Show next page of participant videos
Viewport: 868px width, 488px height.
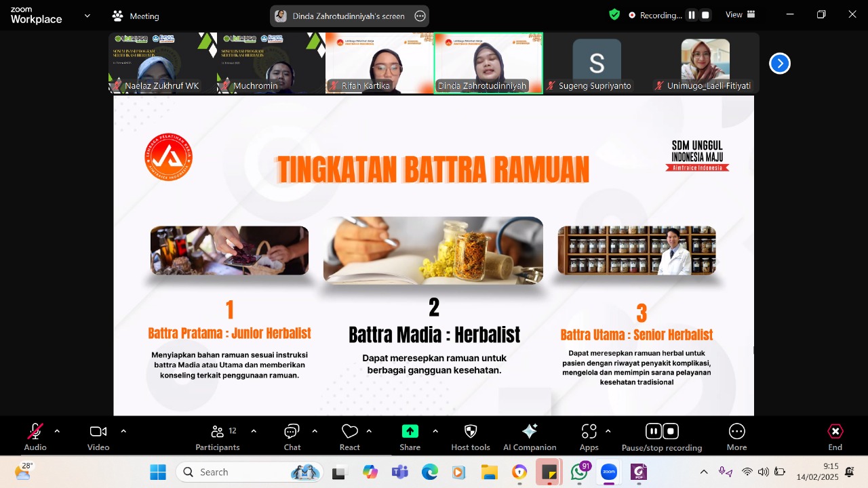pyautogui.click(x=780, y=63)
